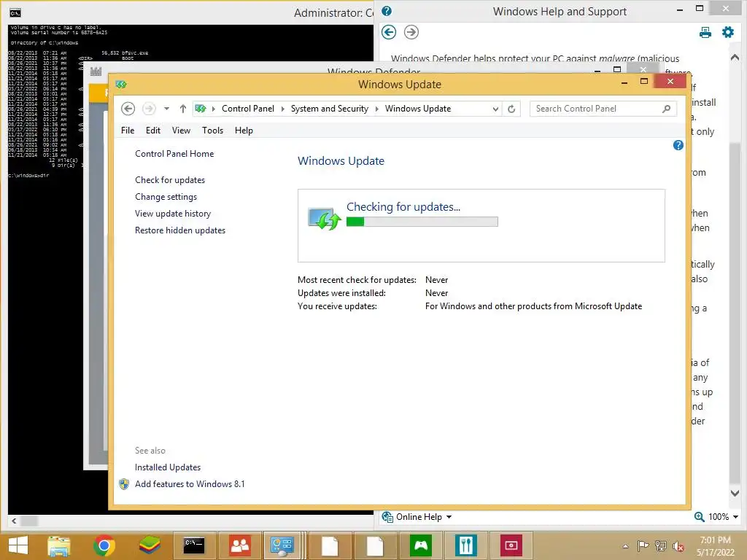Click print icon in Help and Support

coord(705,32)
